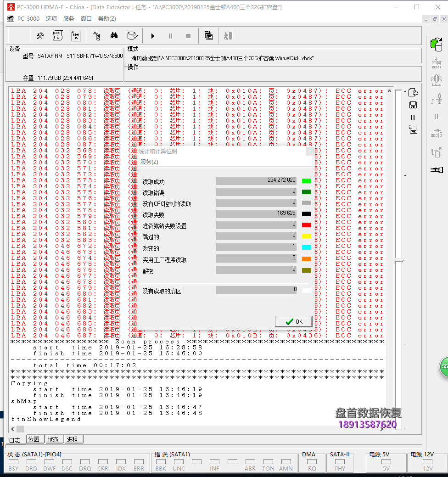This screenshot has width=448, height=477.
Task: Click the olive 解密 swatch
Action: pos(307,270)
